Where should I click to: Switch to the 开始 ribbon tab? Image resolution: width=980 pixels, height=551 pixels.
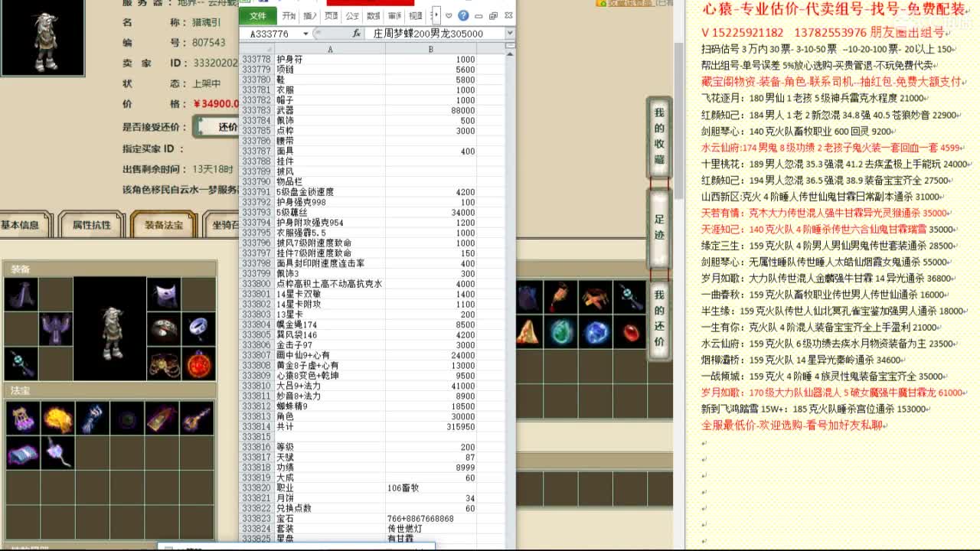289,15
